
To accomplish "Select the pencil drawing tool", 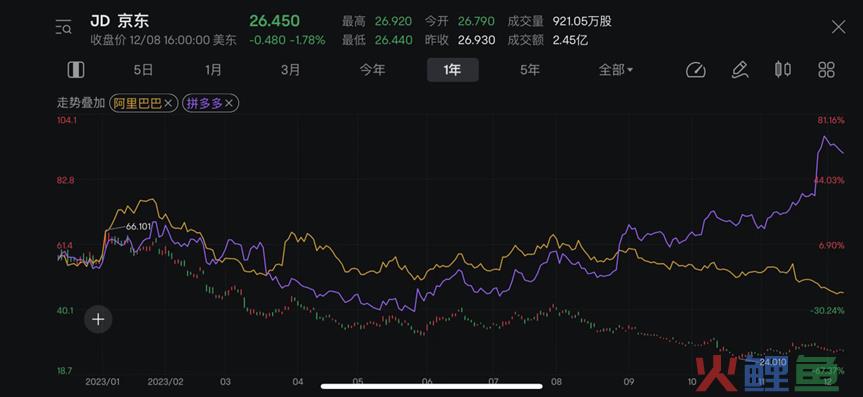I will pos(740,70).
